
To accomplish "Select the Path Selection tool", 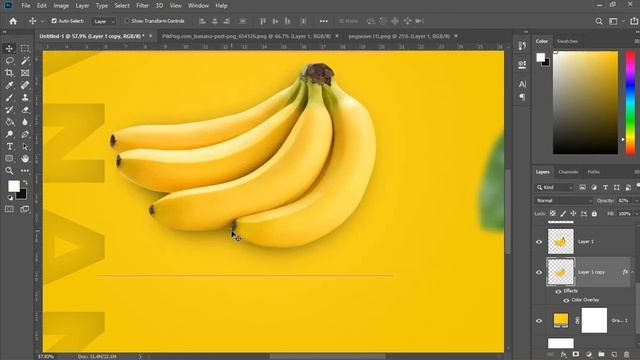I will coord(25,146).
